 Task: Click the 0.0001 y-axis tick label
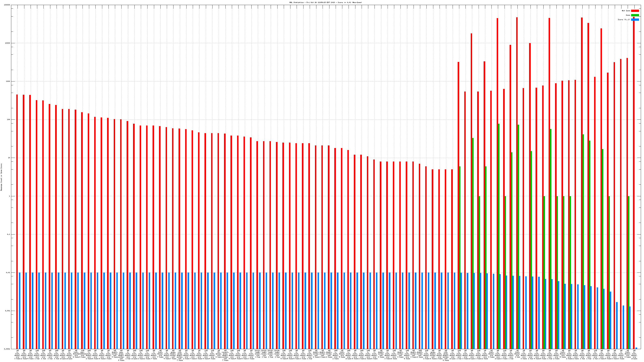(x=7, y=349)
